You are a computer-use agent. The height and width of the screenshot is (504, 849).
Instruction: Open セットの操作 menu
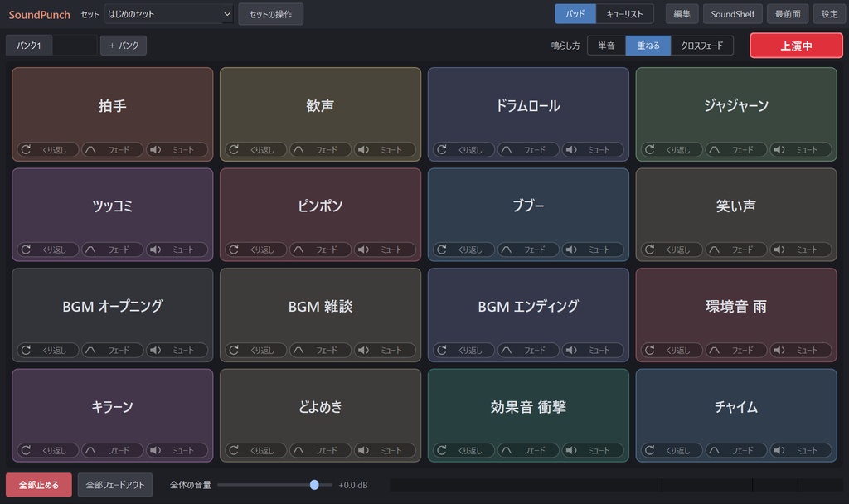pyautogui.click(x=271, y=14)
